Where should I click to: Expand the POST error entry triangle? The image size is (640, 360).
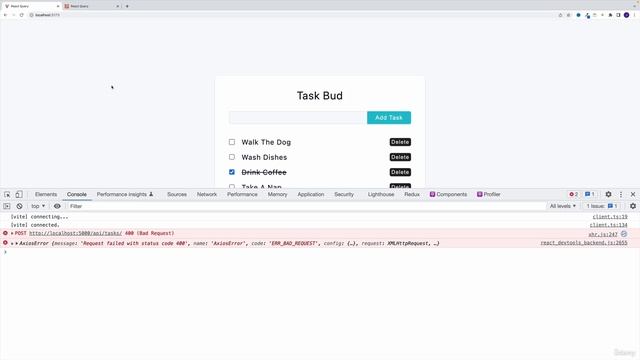tap(12, 233)
